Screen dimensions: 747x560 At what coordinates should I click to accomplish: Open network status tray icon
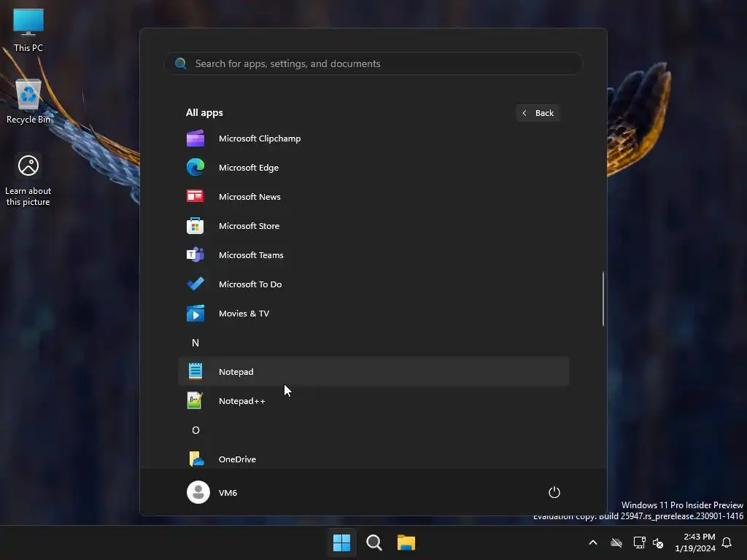tap(639, 542)
